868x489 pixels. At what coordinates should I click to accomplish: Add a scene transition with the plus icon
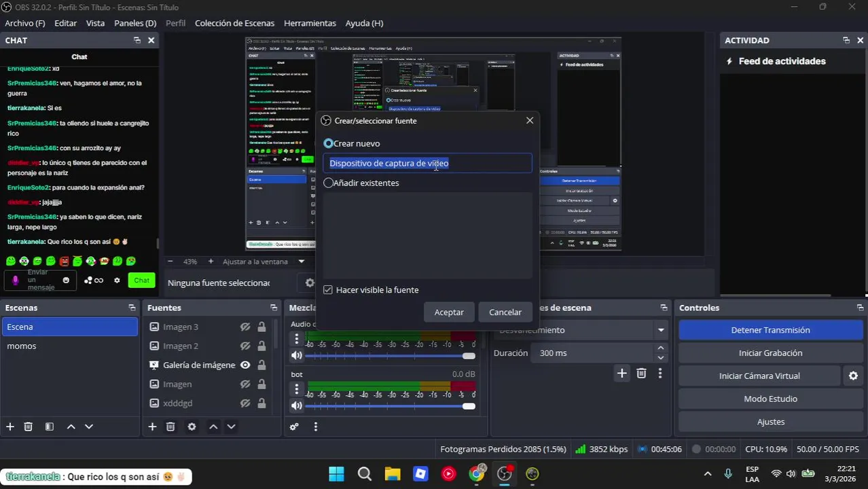[x=621, y=373]
